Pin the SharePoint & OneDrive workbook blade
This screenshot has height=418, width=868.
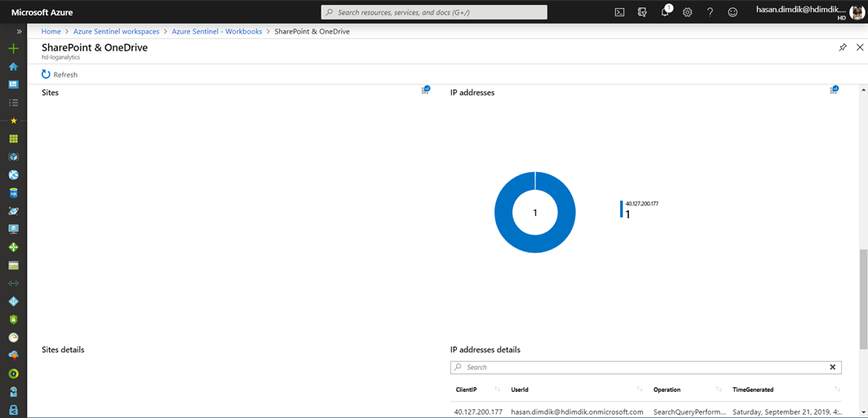843,47
